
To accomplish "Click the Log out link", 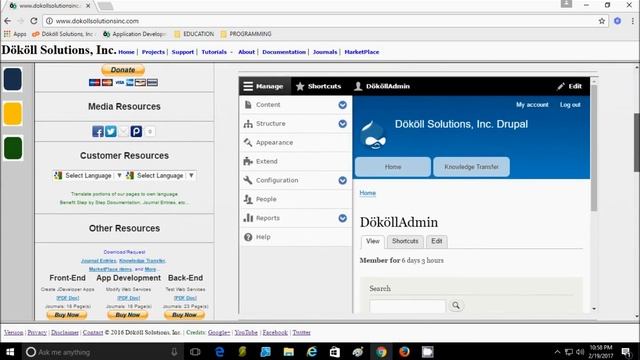I will [x=570, y=105].
